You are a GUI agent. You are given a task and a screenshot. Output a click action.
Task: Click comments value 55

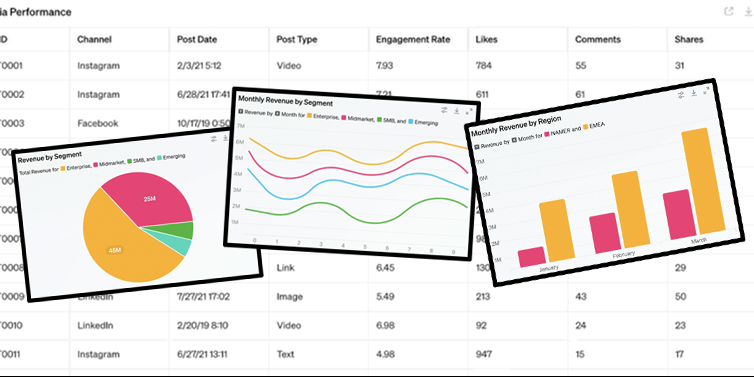click(x=580, y=65)
